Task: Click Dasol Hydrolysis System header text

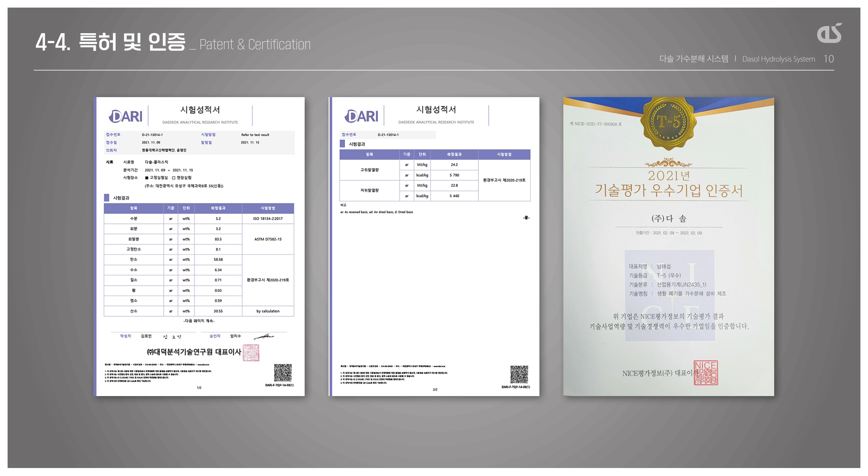Action: click(778, 59)
